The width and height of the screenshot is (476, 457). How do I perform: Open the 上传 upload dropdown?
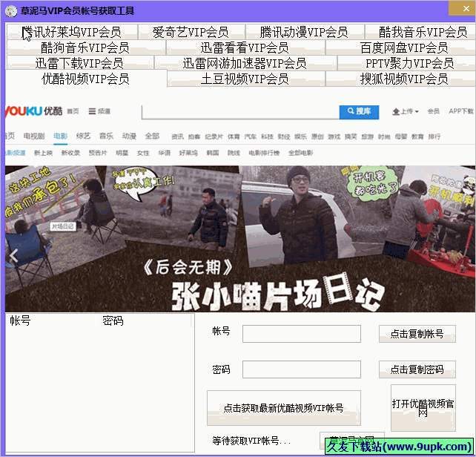(406, 111)
